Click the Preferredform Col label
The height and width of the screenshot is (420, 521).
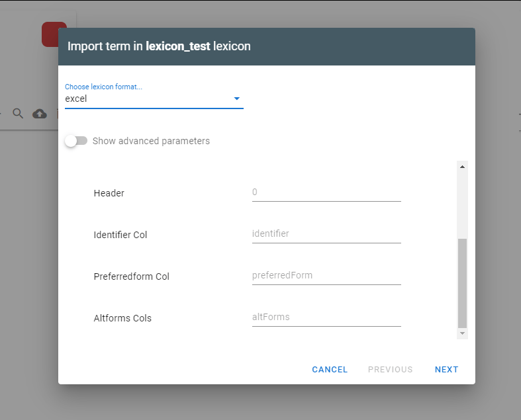coord(132,276)
